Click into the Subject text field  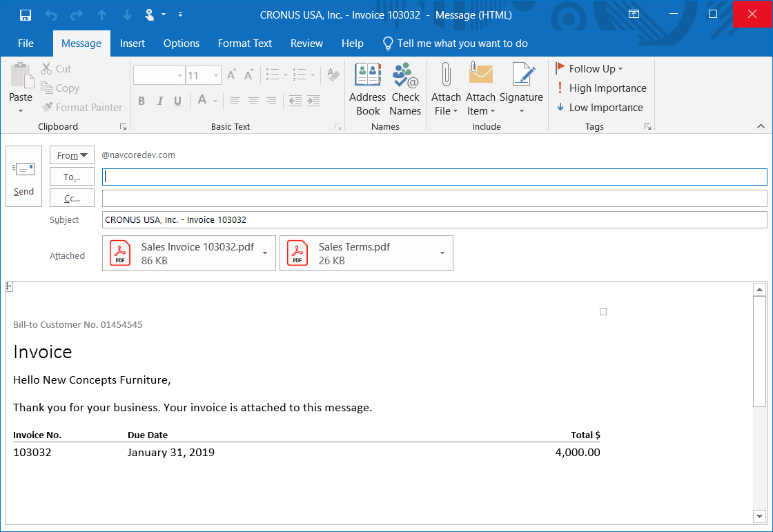pos(433,220)
